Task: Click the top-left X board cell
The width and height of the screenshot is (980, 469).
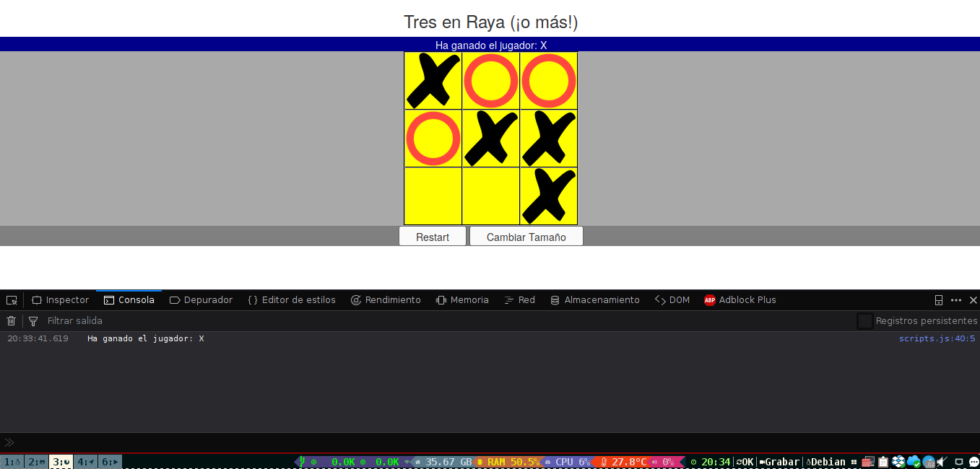Action: (433, 81)
